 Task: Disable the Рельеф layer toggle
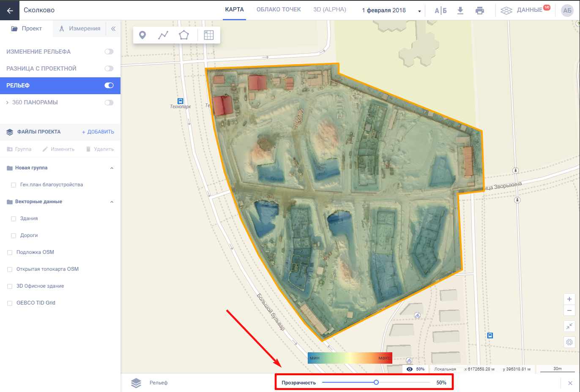(109, 85)
